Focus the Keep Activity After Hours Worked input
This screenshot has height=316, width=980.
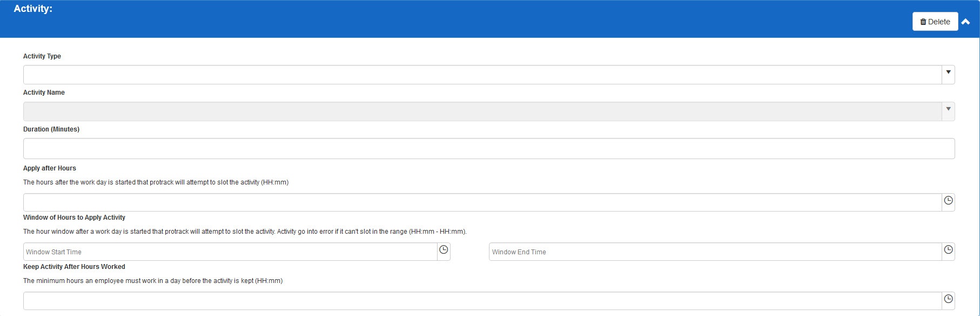tap(481, 301)
